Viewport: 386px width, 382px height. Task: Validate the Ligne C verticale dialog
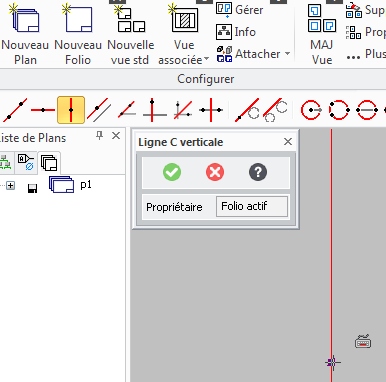click(172, 172)
